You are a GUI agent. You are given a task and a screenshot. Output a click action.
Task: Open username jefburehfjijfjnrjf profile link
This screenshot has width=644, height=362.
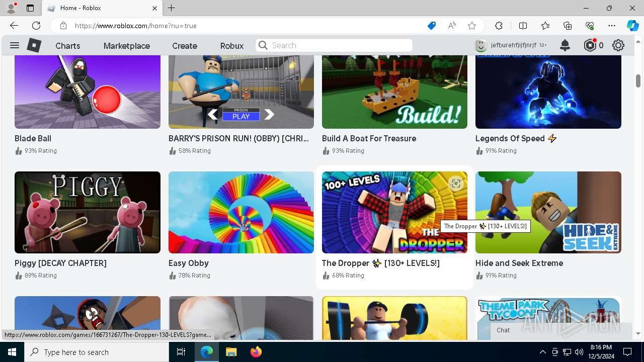point(514,45)
